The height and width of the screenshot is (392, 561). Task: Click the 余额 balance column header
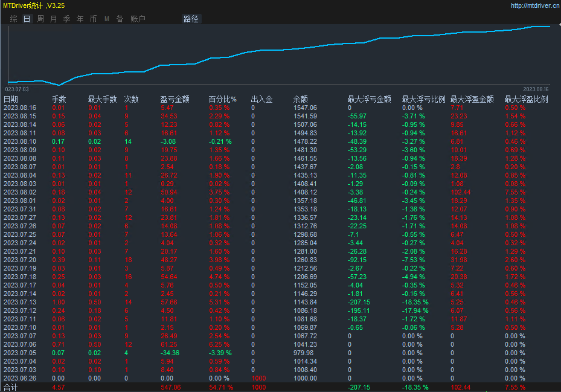[x=300, y=99]
